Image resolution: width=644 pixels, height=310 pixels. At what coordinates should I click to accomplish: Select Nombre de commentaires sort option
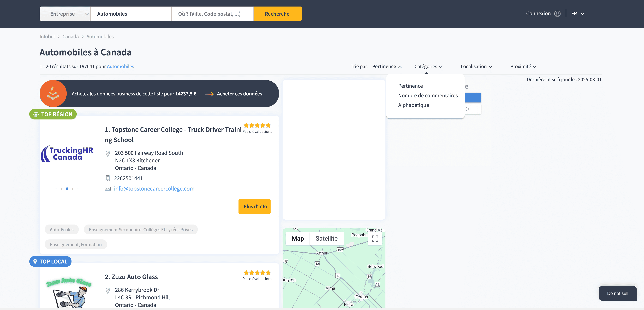coord(428,96)
